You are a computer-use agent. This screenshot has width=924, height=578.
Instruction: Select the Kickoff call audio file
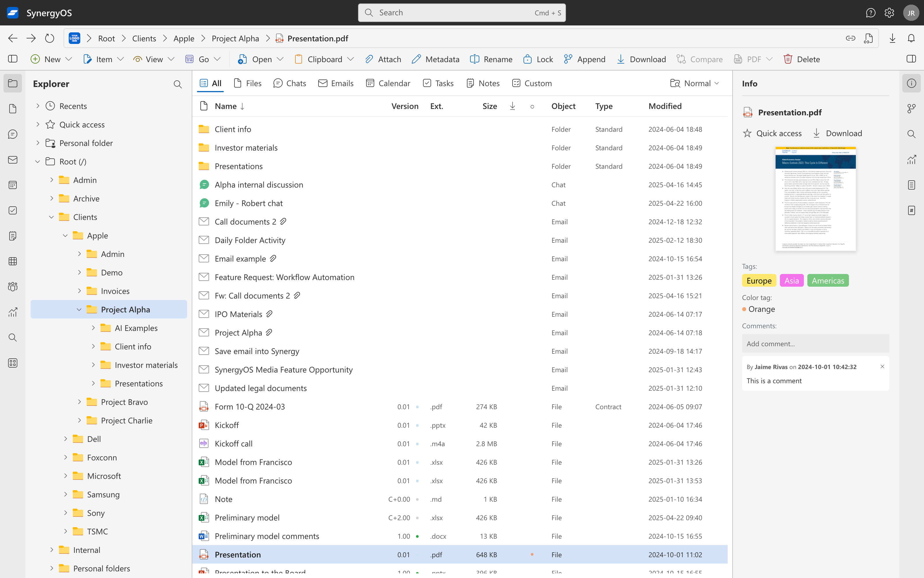coord(460,444)
